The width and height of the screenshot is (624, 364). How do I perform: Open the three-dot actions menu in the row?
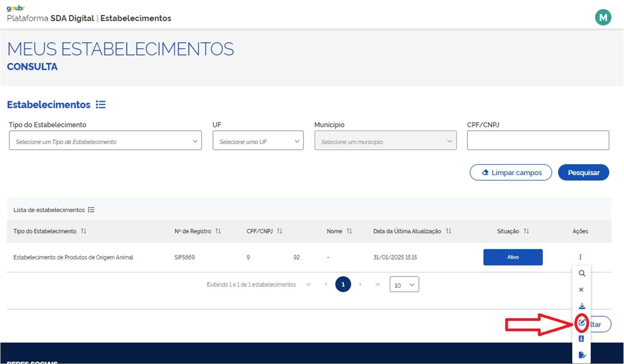pyautogui.click(x=580, y=257)
